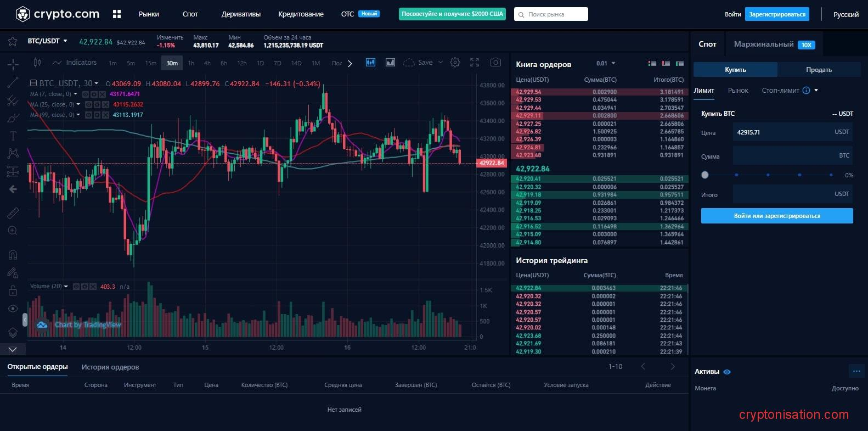This screenshot has width=868, height=431.
Task: Expand the Save chart layout dropdown arrow
Action: 440,63
